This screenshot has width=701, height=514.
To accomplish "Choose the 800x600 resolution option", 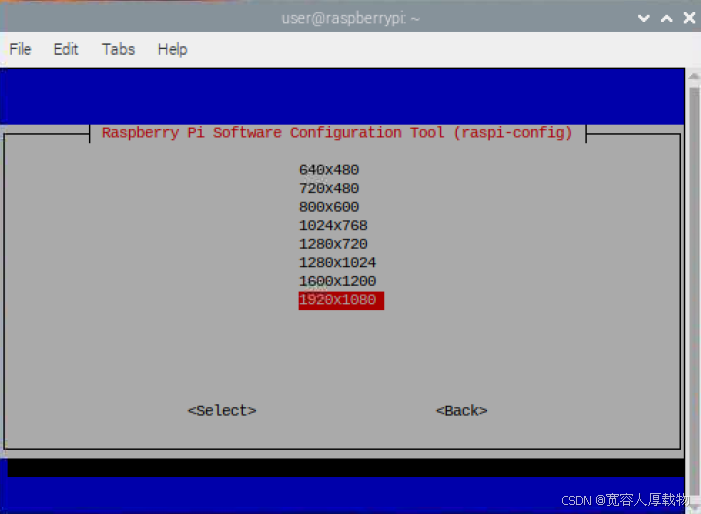I will [329, 207].
